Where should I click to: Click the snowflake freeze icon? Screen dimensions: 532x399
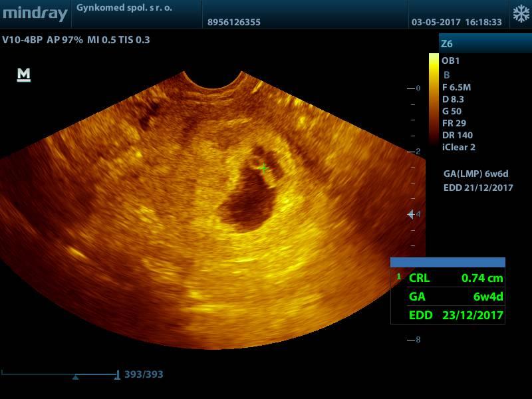(x=520, y=14)
